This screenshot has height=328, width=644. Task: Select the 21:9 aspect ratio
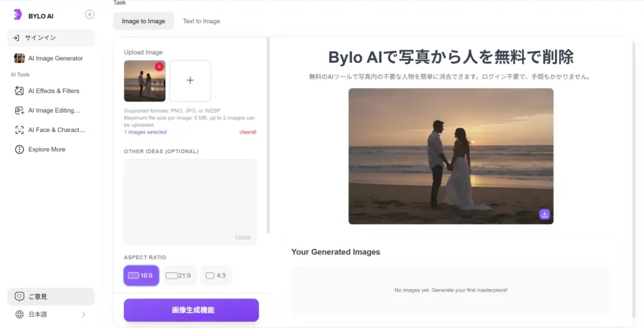point(179,275)
